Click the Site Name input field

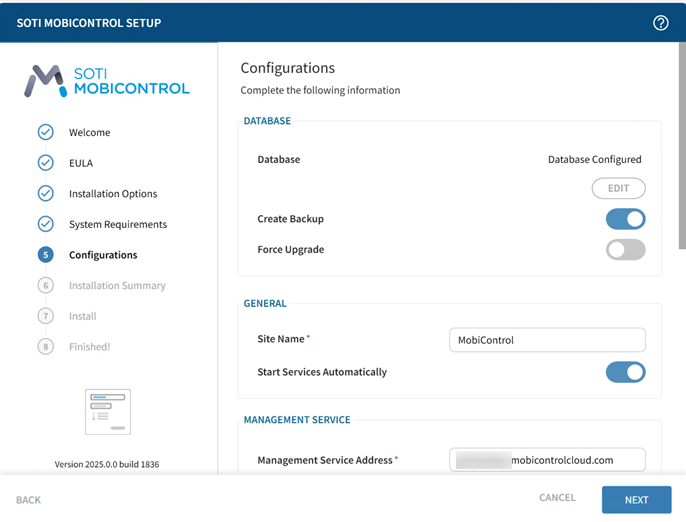[547, 340]
